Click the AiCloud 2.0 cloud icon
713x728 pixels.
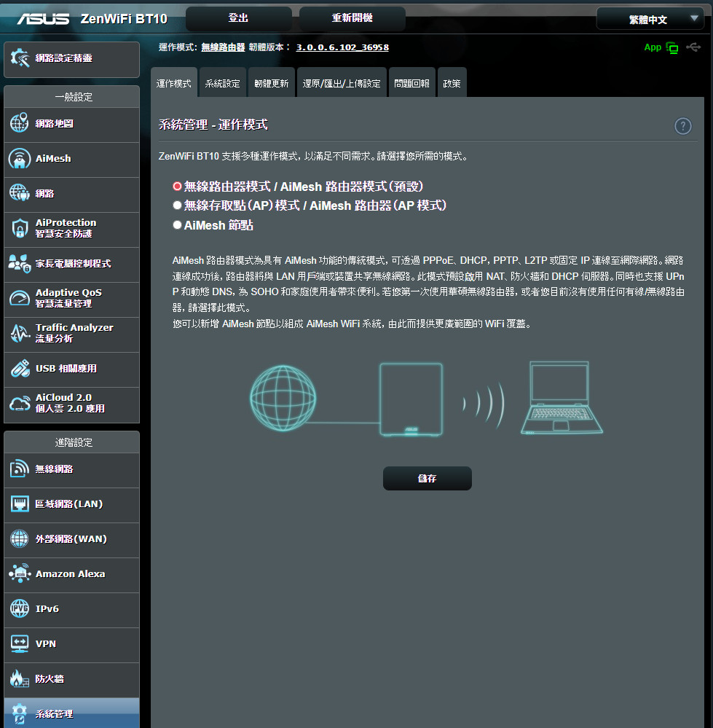(20, 403)
